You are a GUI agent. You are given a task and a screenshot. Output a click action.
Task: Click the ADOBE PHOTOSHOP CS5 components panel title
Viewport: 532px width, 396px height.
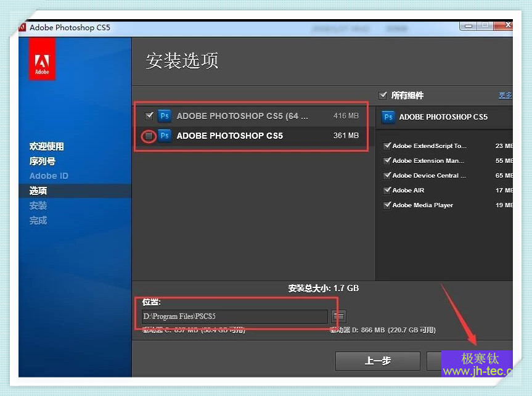tap(443, 117)
